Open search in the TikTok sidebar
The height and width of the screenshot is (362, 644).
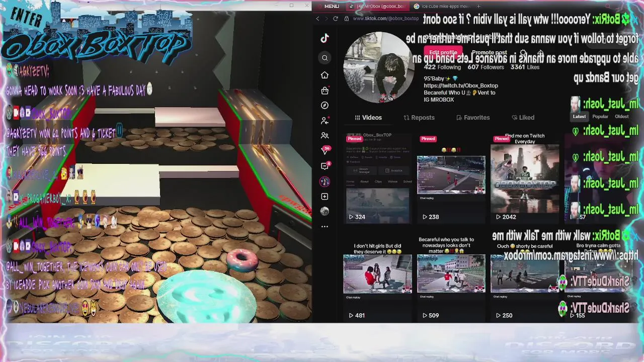[325, 58]
